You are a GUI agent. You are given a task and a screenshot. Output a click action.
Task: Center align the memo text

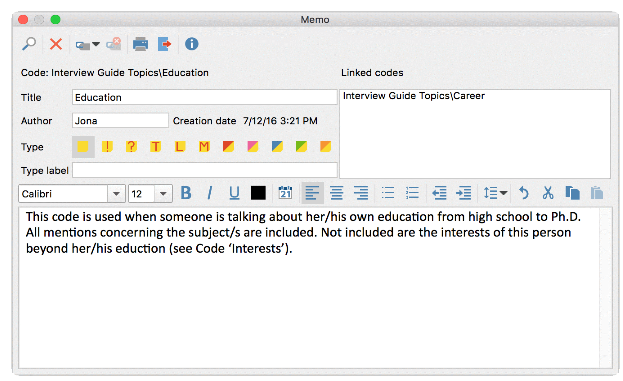coord(337,193)
